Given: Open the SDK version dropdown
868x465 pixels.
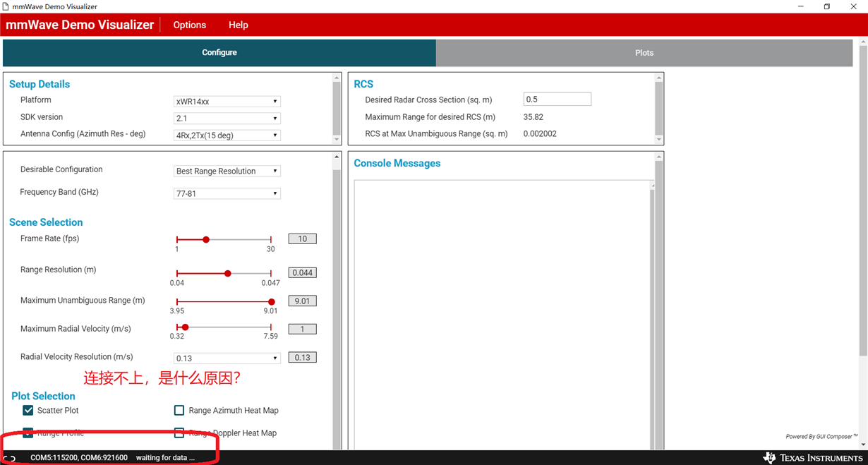Looking at the screenshot, I should coord(227,119).
